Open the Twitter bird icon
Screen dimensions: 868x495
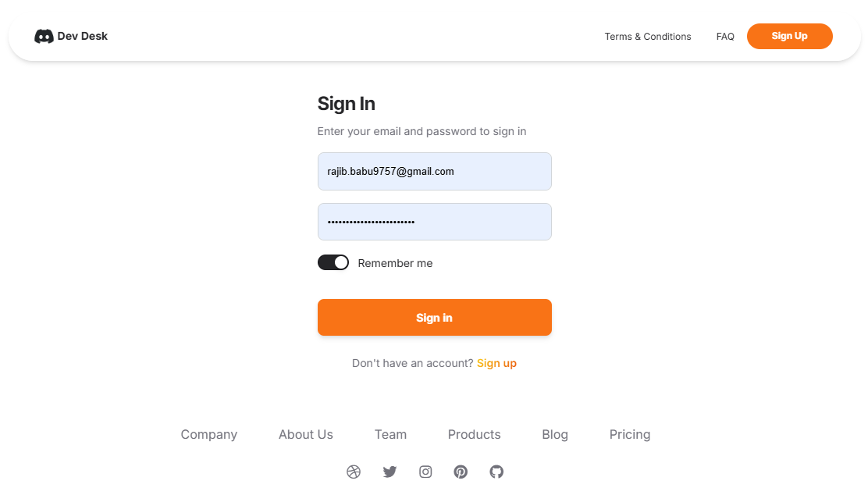click(x=390, y=472)
